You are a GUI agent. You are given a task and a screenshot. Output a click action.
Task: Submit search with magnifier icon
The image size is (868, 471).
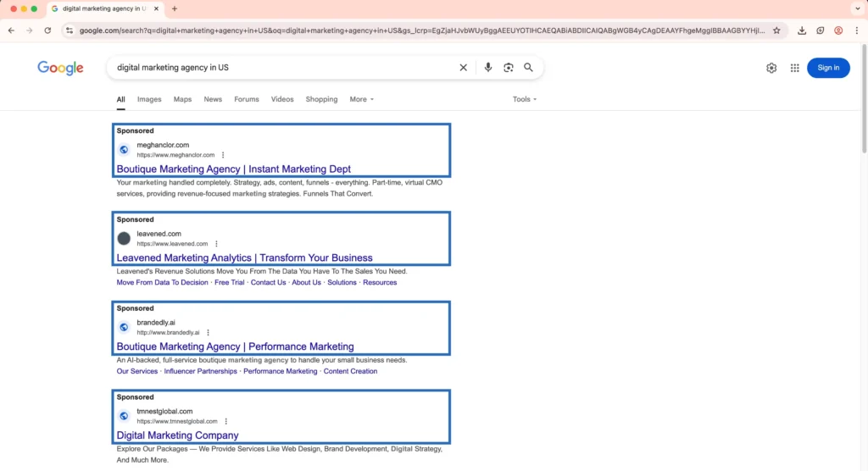tap(529, 68)
